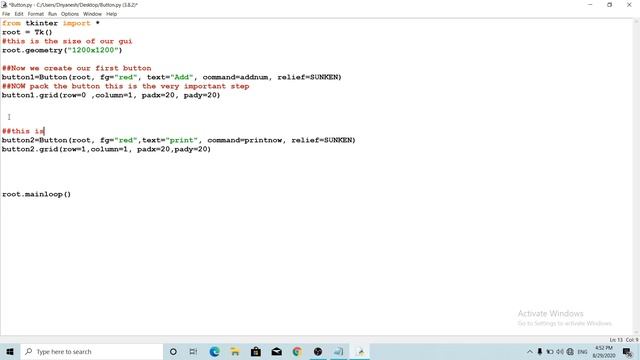Open the Edit menu
The image size is (640, 360).
19,14
